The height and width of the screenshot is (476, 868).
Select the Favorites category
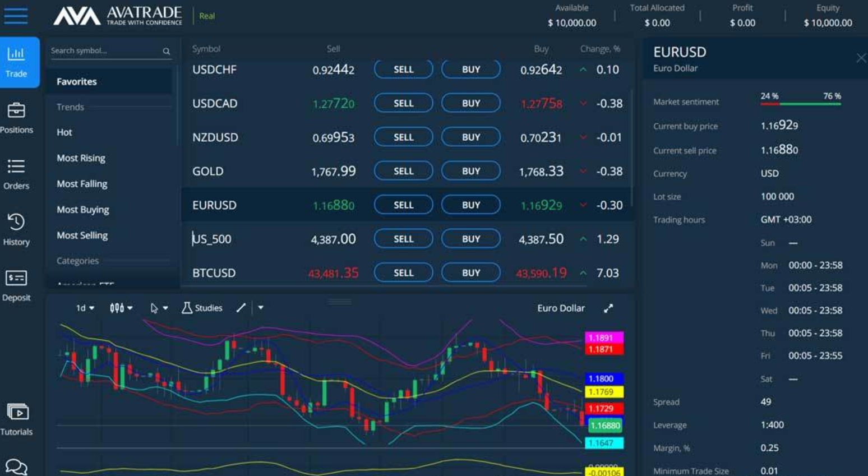pos(77,81)
